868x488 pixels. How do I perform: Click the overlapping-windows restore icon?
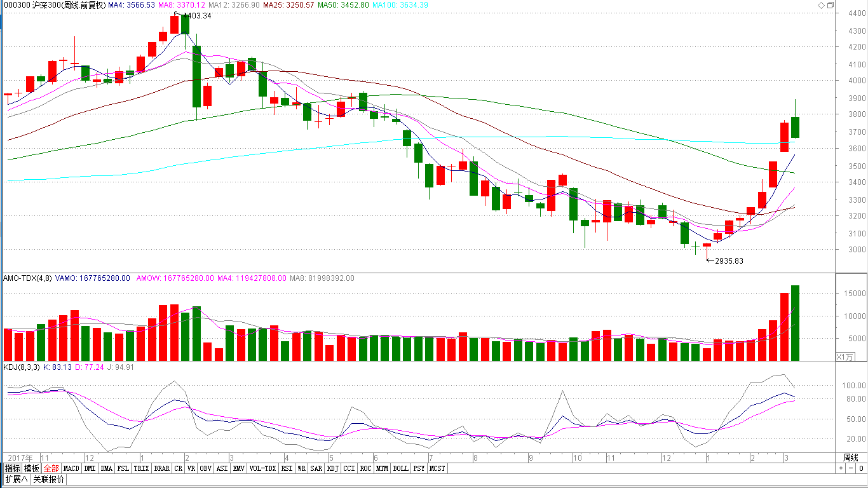[831, 5]
